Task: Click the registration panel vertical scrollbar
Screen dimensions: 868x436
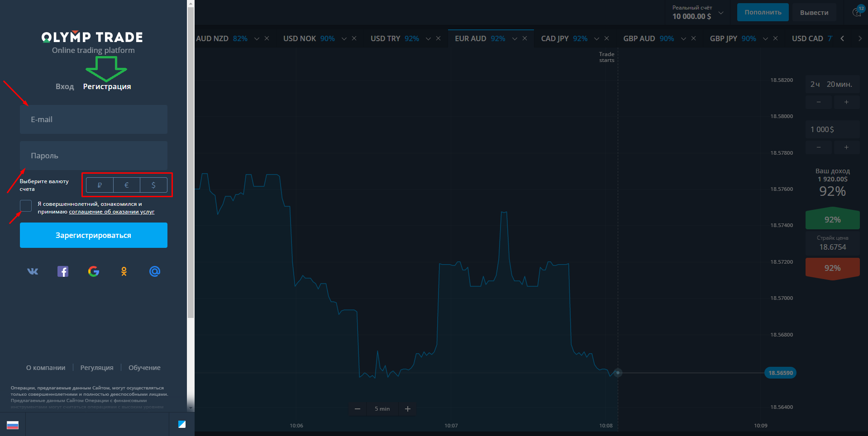Action: (x=191, y=163)
